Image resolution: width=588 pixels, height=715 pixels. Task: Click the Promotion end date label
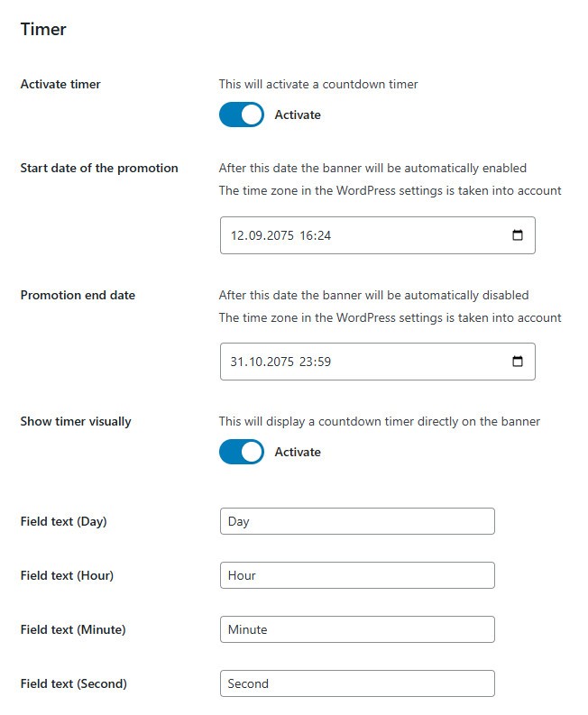78,295
